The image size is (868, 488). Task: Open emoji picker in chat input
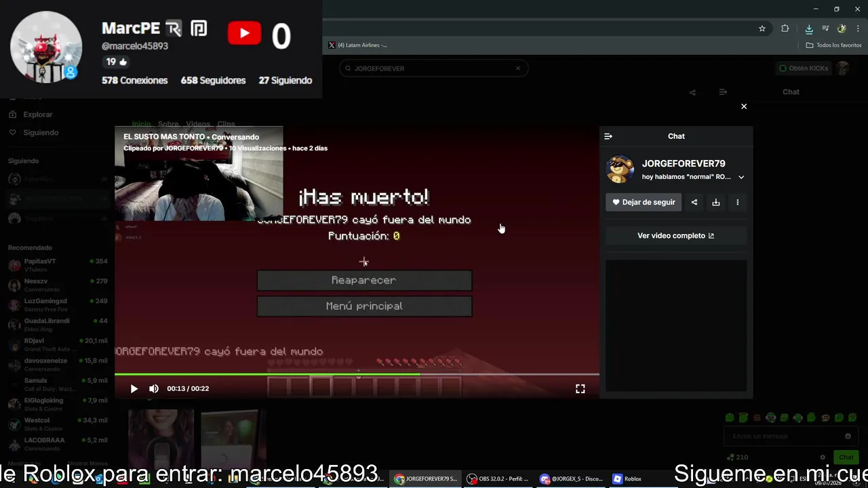[x=848, y=436]
